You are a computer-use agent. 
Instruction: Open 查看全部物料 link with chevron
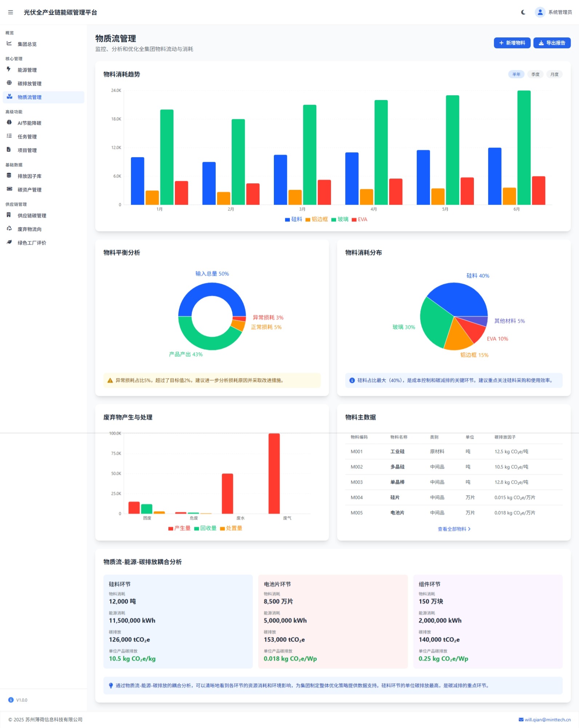tap(454, 529)
